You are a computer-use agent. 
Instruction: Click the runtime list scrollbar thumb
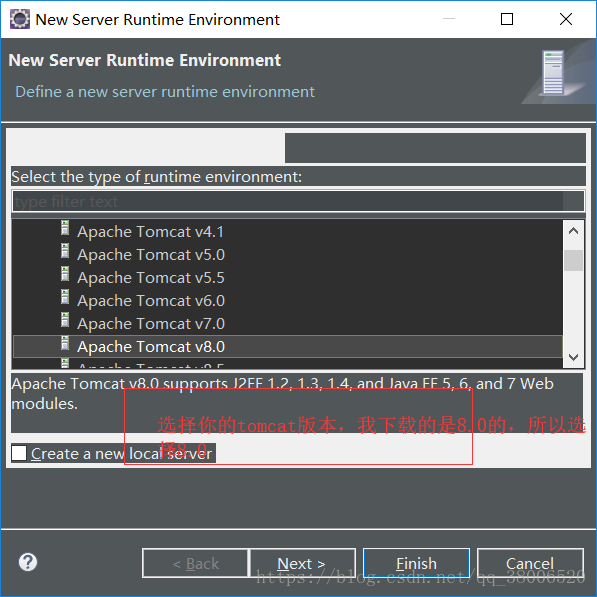coord(573,260)
